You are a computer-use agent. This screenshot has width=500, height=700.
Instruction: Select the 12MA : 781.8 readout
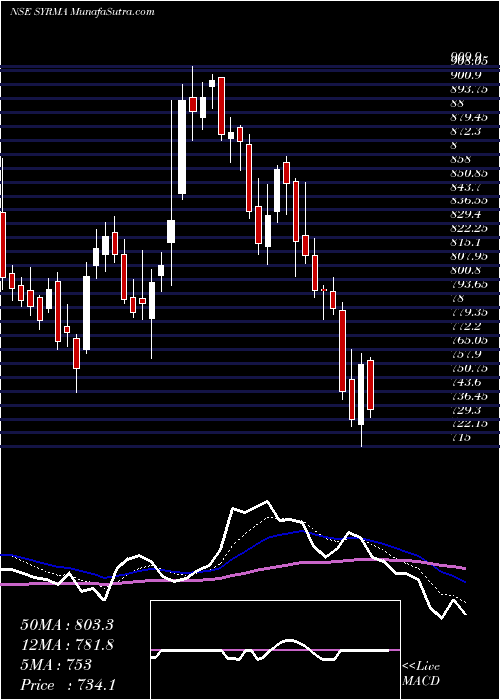[x=67, y=645]
